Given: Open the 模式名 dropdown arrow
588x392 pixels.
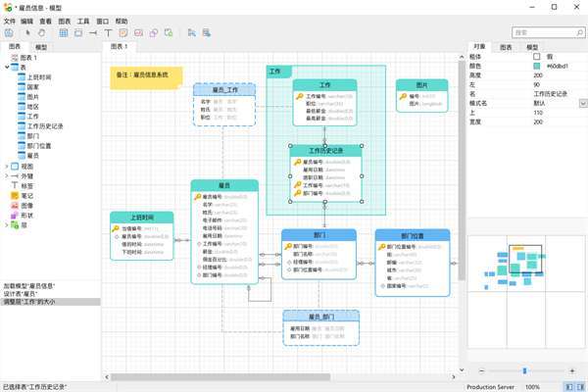Looking at the screenshot, I should (x=583, y=103).
